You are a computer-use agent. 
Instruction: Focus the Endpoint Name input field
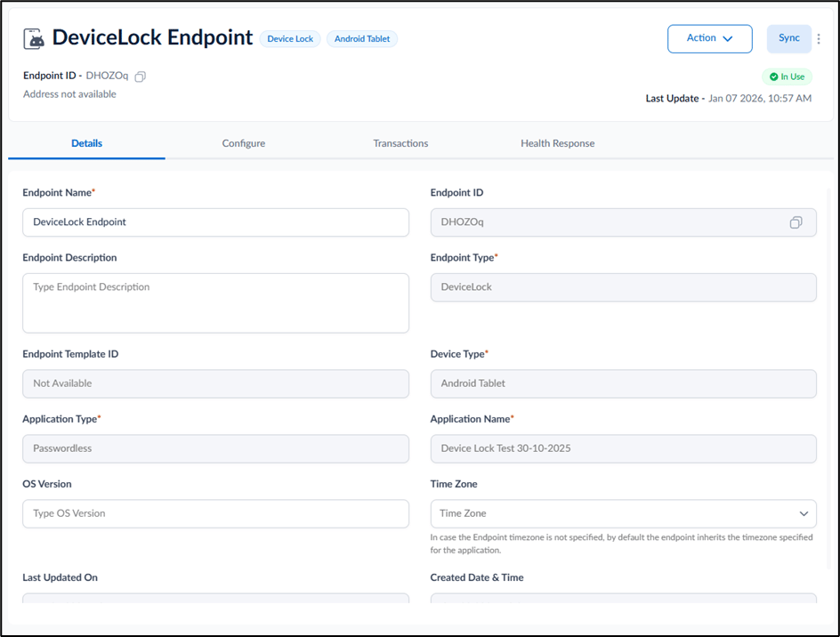216,222
